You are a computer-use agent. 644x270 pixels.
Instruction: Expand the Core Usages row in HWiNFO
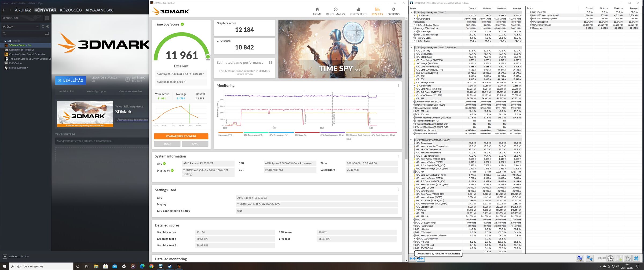point(414,31)
